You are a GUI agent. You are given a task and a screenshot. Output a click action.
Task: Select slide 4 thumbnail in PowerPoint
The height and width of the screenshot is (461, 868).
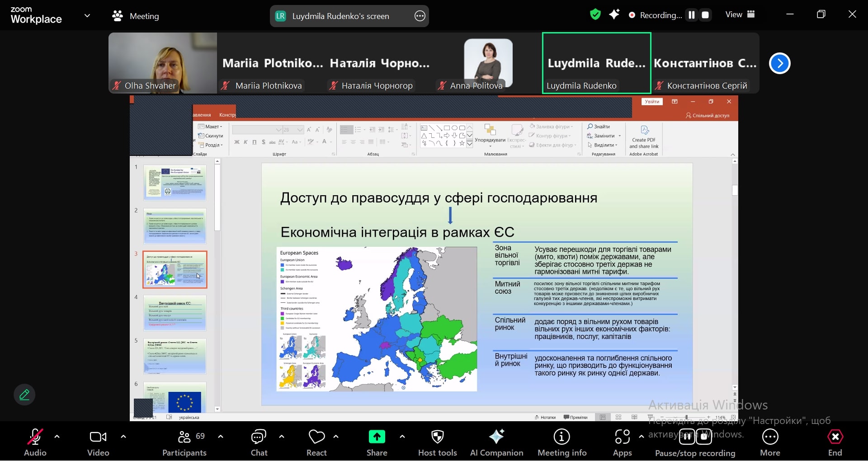(x=175, y=313)
